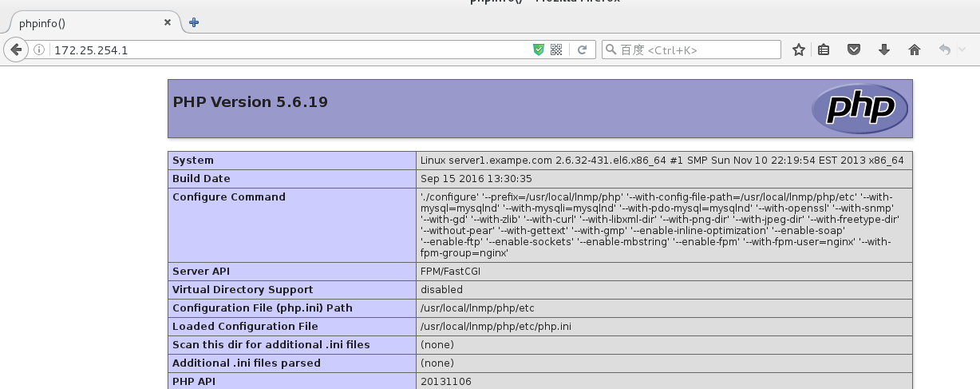Image resolution: width=980 pixels, height=389 pixels.
Task: Click the Build Date row label
Action: (201, 179)
